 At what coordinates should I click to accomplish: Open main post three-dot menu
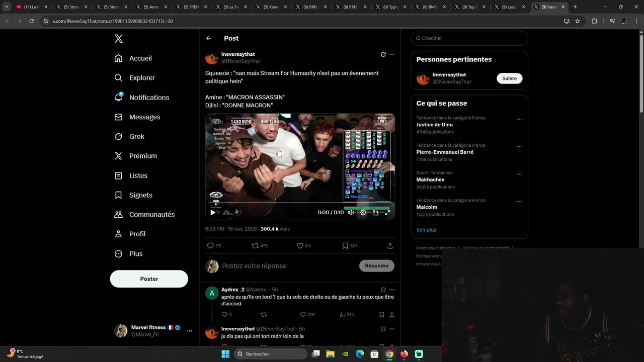pyautogui.click(x=392, y=54)
